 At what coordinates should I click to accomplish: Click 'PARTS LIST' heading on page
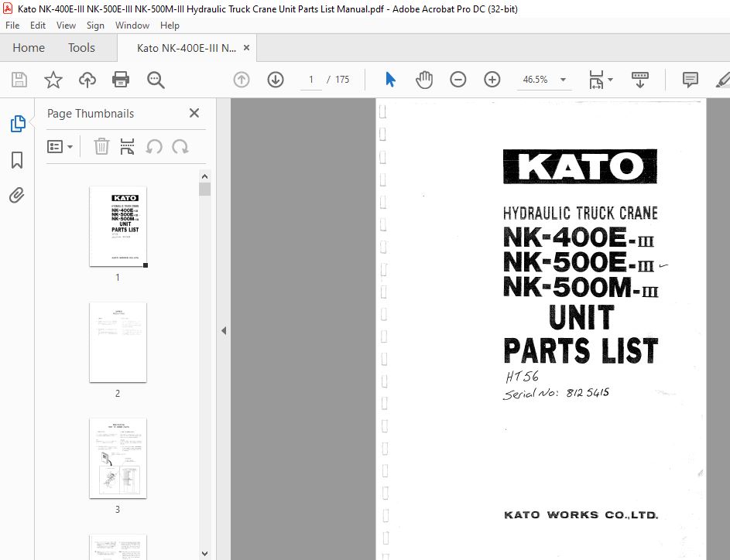click(x=581, y=350)
